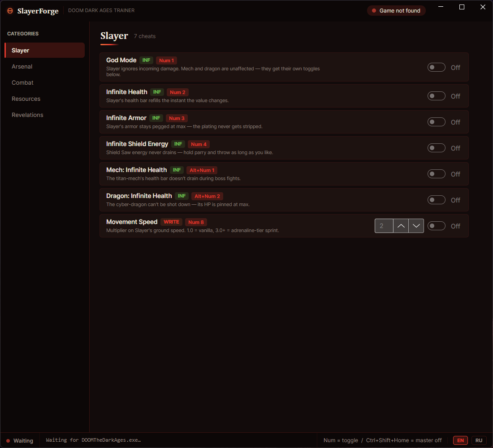Click the Movement Speed value field

click(384, 226)
